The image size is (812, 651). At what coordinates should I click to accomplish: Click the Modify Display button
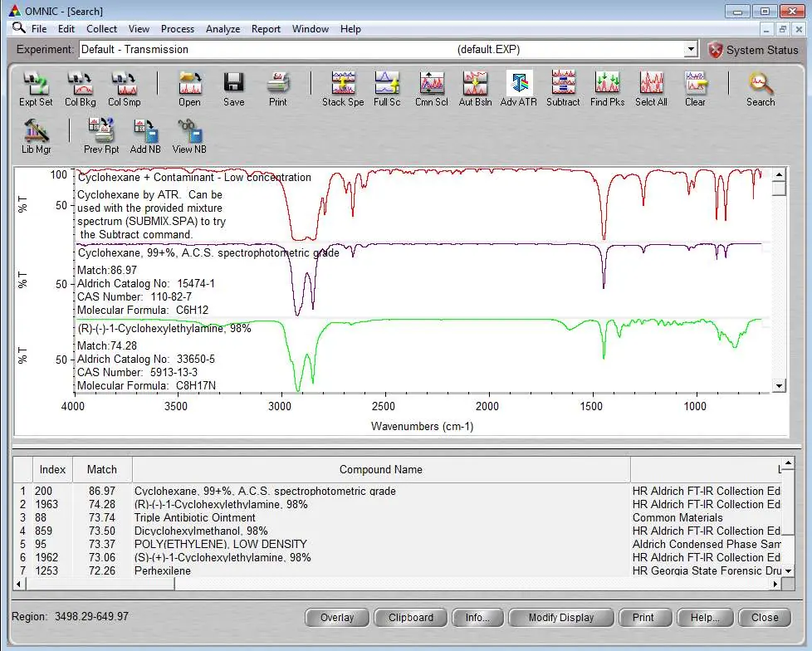[x=561, y=617]
